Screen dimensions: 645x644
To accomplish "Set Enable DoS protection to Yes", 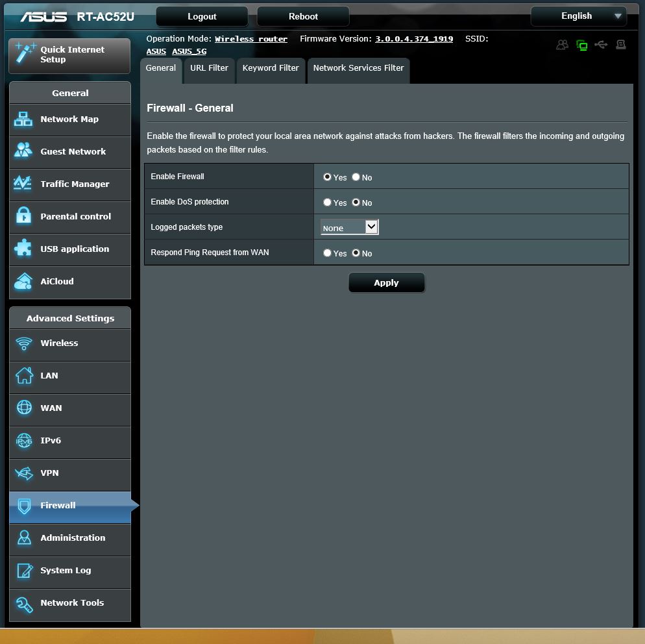I will (327, 202).
